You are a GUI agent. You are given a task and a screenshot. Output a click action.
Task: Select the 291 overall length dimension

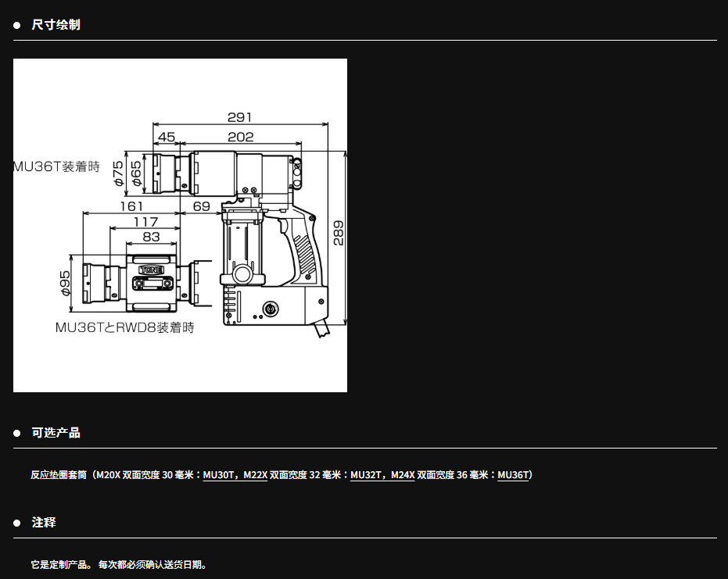tap(239, 117)
